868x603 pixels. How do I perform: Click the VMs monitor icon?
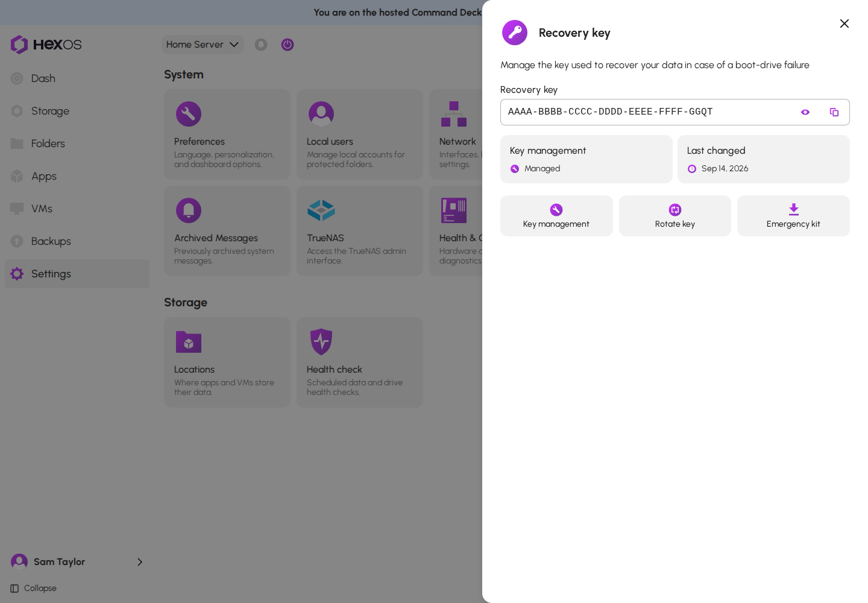pyautogui.click(x=17, y=209)
